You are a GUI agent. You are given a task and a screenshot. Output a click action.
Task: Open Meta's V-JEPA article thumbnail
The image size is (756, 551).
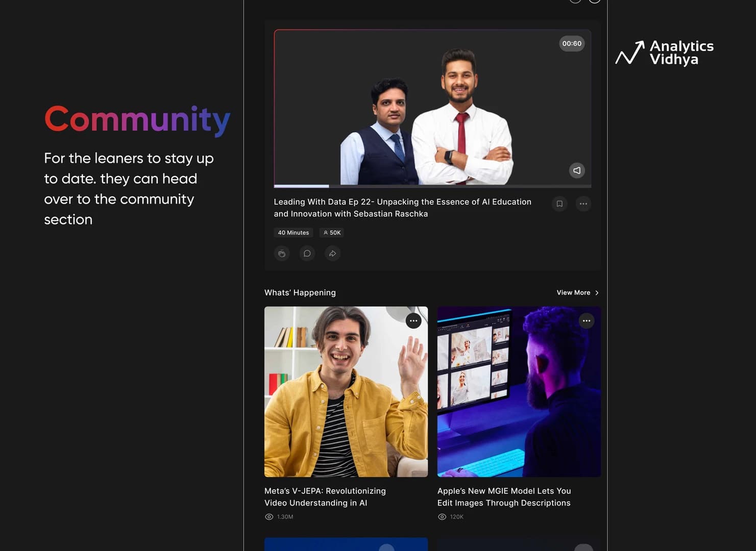[346, 392]
